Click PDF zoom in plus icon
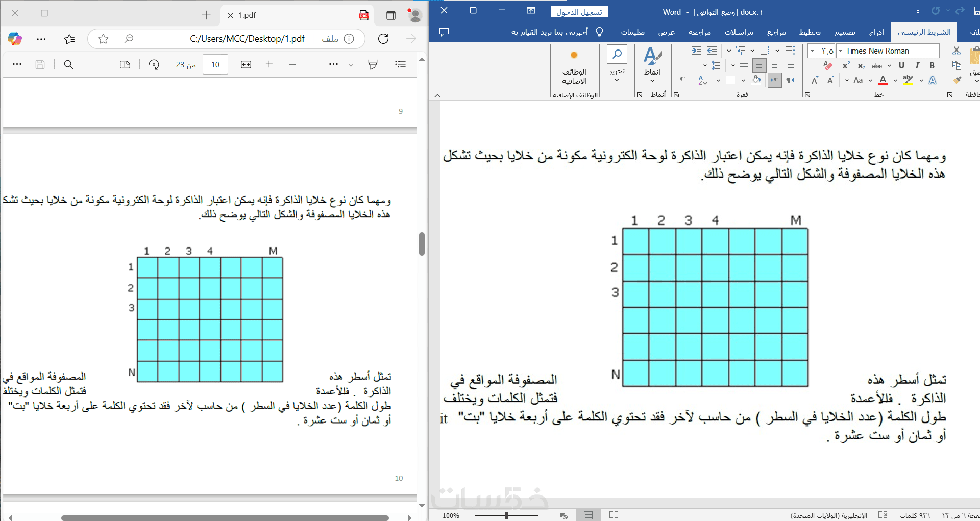Image resolution: width=980 pixels, height=521 pixels. point(269,64)
